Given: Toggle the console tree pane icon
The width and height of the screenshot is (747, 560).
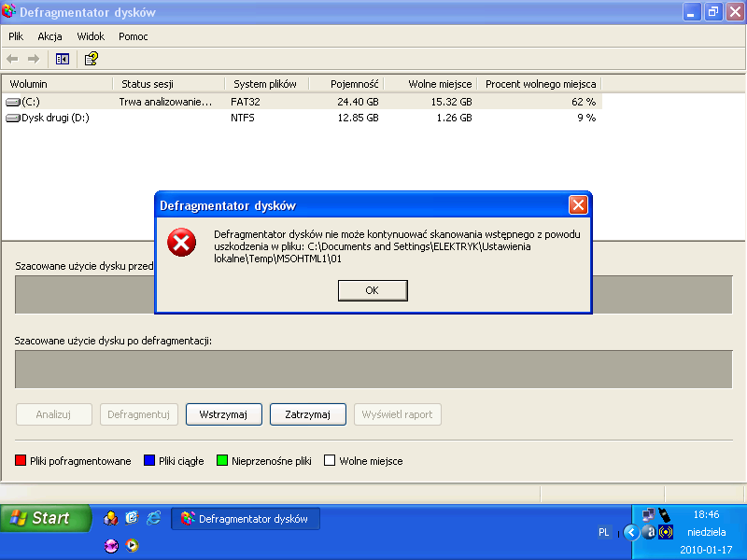Looking at the screenshot, I should coord(63,59).
